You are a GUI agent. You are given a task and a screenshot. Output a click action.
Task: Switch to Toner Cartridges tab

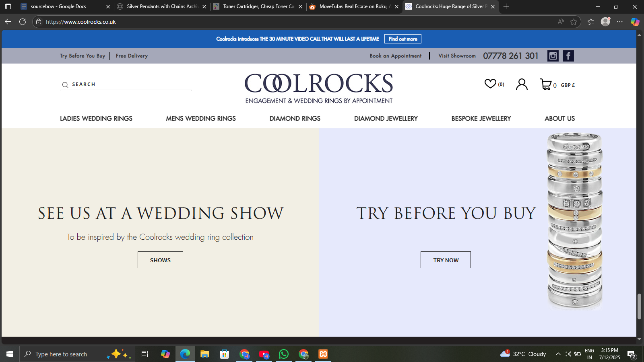tap(258, 6)
